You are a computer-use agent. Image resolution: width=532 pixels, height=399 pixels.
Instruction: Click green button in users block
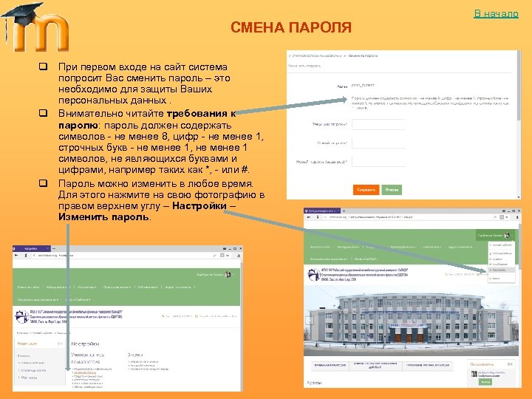pyautogui.click(x=485, y=382)
